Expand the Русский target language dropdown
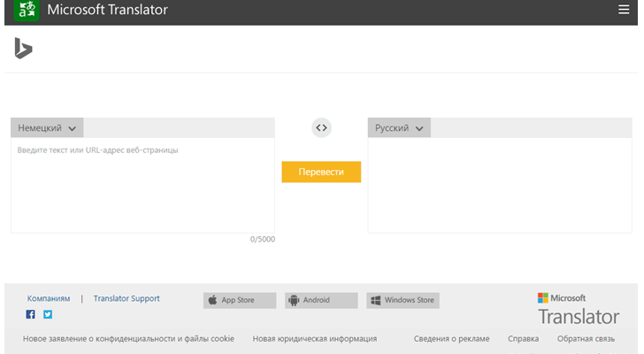This screenshot has height=354, width=644. point(399,128)
